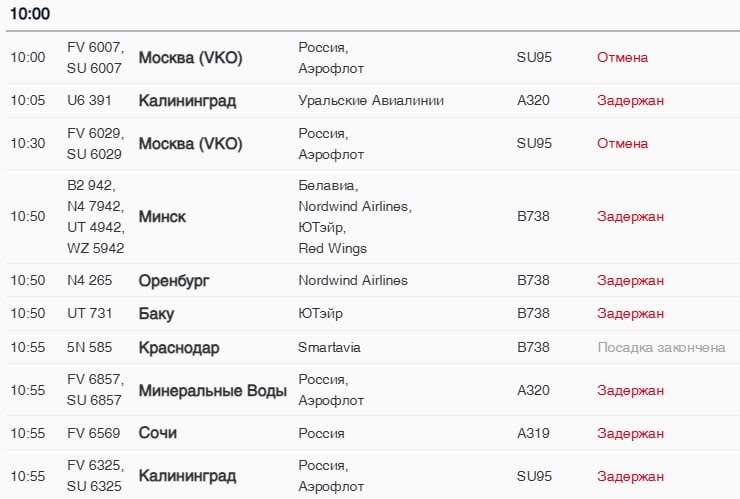Click the Smartavia airline name

tap(329, 348)
